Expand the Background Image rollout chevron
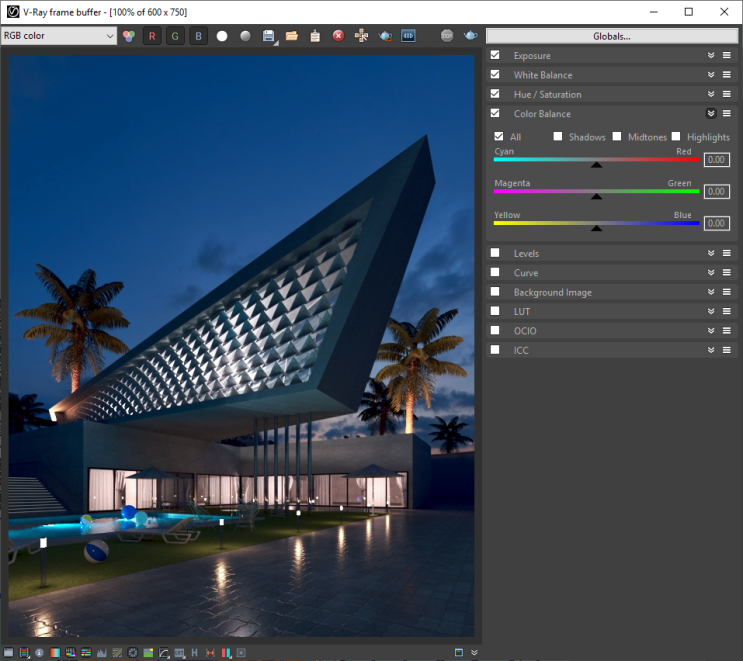 711,292
